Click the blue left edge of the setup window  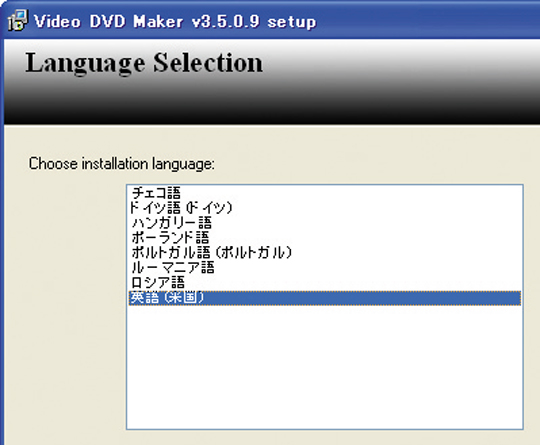point(2,241)
